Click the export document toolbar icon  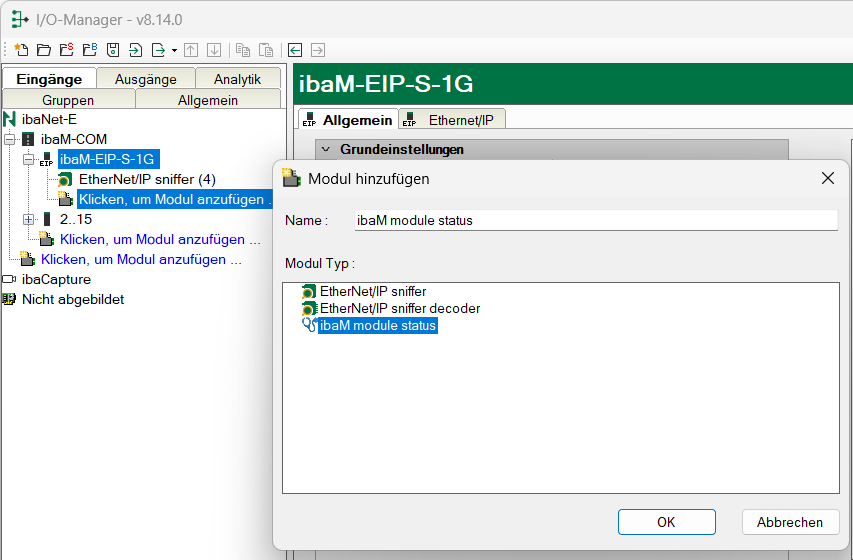[158, 50]
